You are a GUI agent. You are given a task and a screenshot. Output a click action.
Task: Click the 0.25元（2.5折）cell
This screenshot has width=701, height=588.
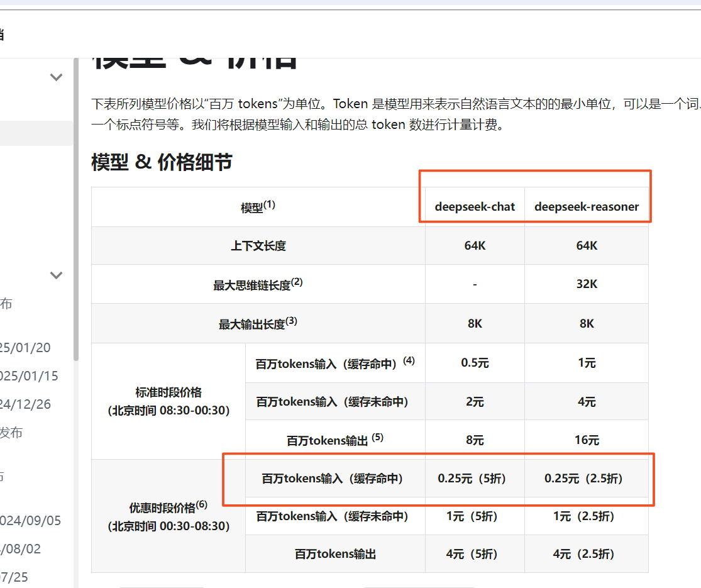(587, 479)
